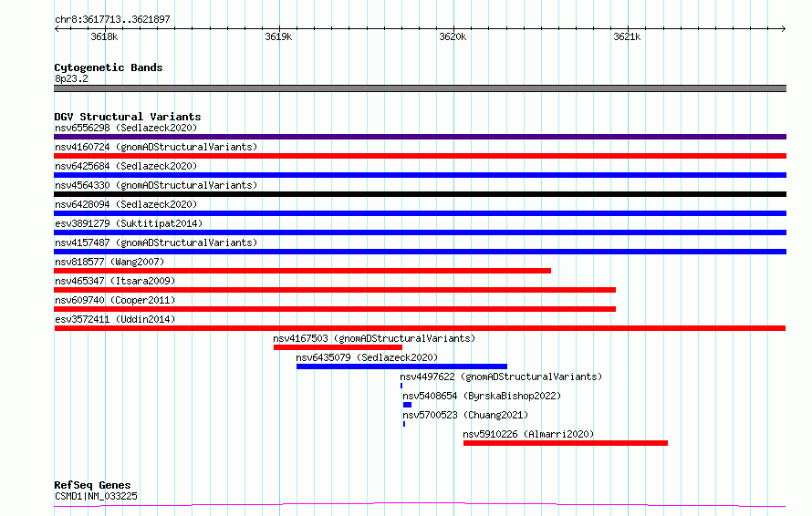Click small blue bar under nsv5408654
Screen dimensions: 812x516
(x=407, y=405)
